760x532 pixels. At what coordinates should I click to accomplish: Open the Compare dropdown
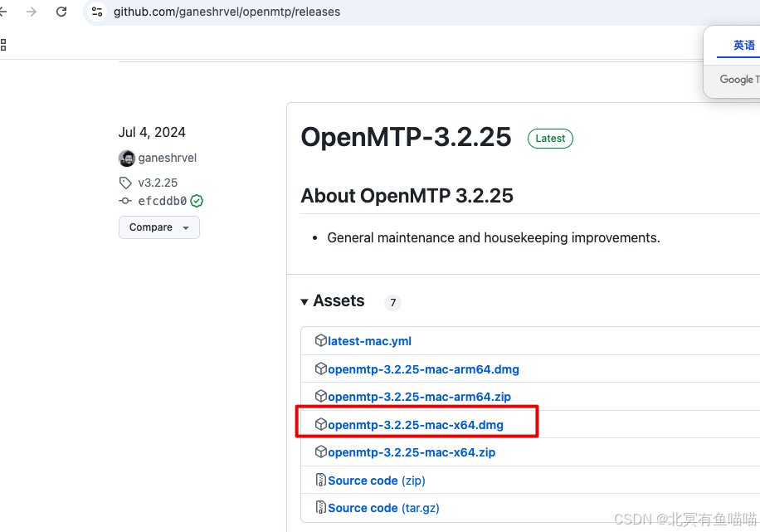click(x=159, y=227)
